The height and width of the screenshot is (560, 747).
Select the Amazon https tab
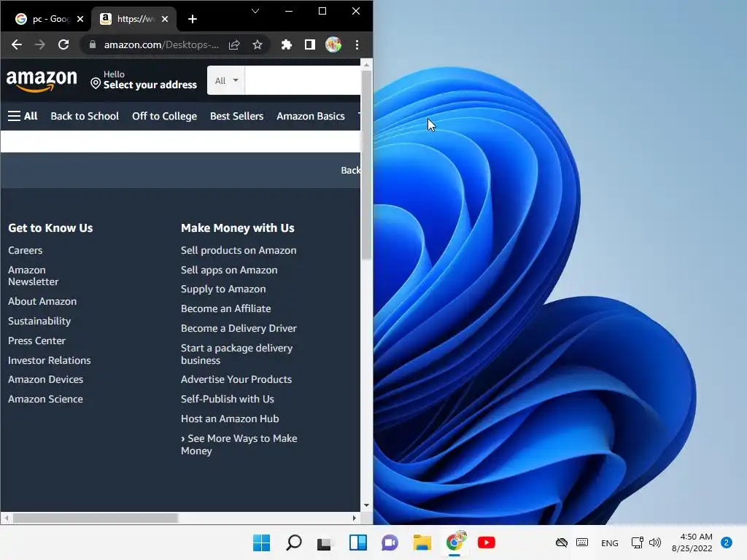click(x=133, y=19)
